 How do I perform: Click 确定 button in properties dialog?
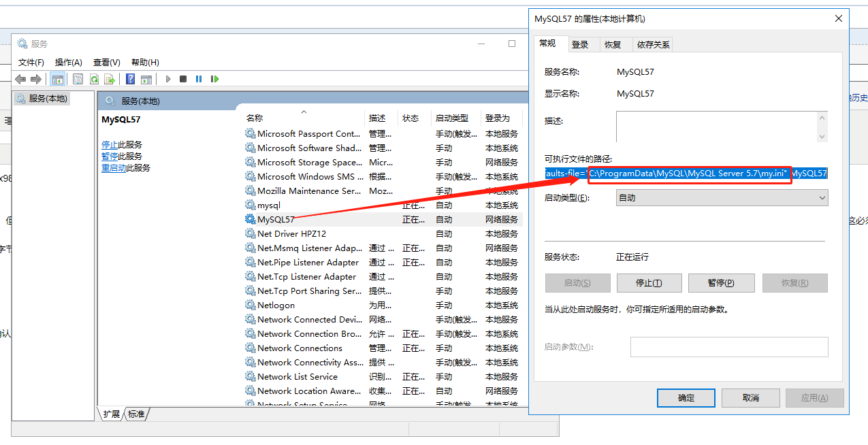tap(686, 398)
